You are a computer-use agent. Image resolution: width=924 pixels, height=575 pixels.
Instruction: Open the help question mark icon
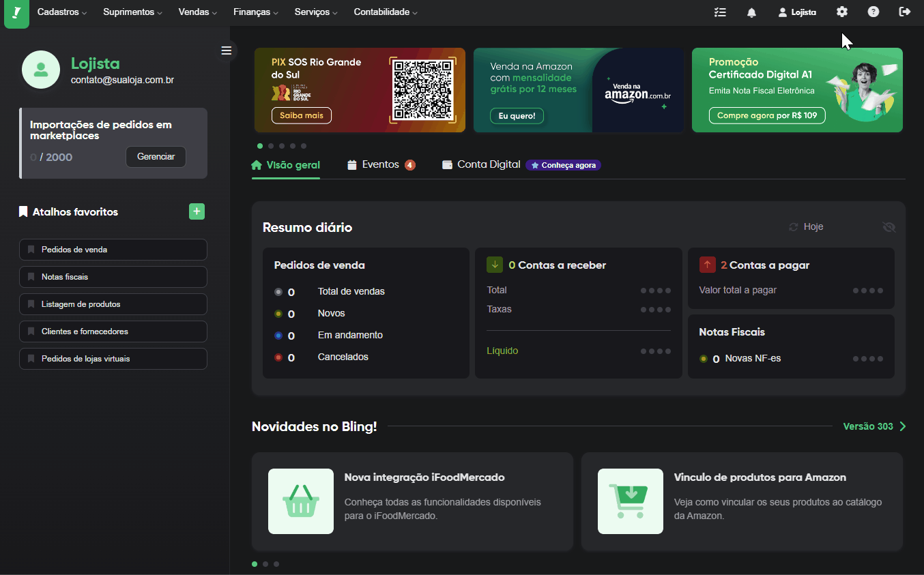coord(874,12)
